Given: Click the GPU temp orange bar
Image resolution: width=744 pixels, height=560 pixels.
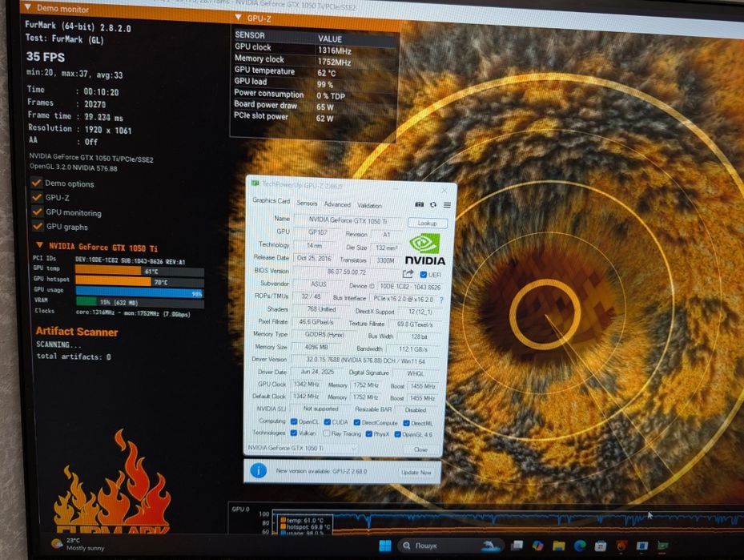Looking at the screenshot, I should tap(108, 271).
